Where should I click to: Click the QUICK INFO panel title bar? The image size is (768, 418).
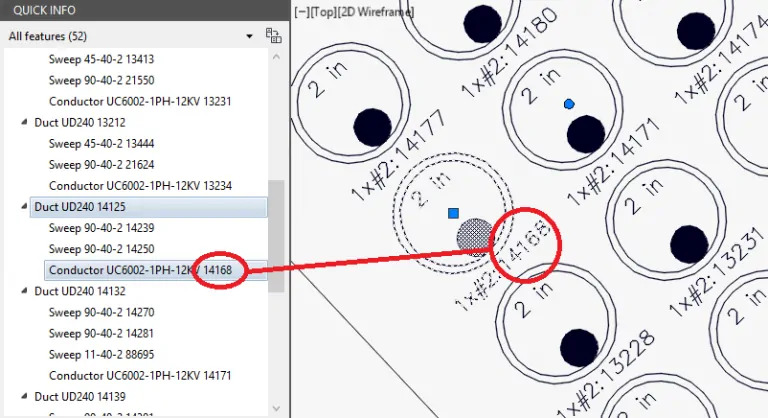[x=140, y=10]
